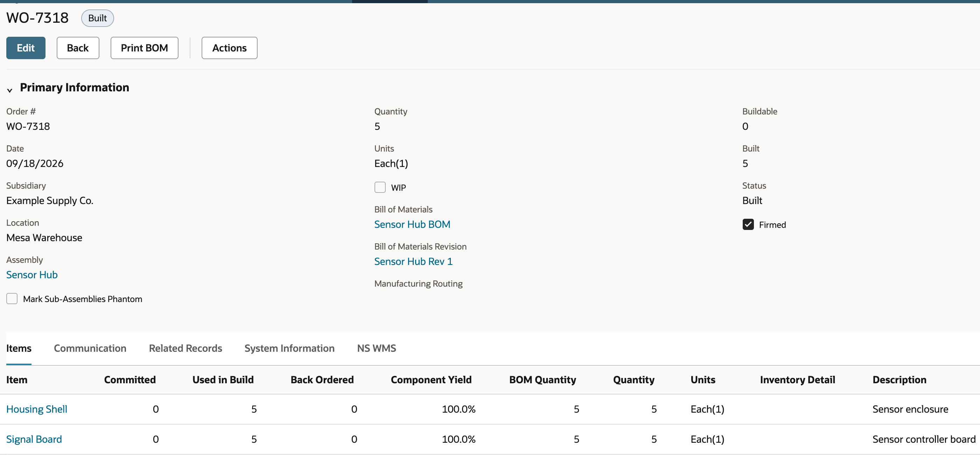980x455 pixels.
Task: Select the Sensor controller board description cell
Action: (924, 439)
